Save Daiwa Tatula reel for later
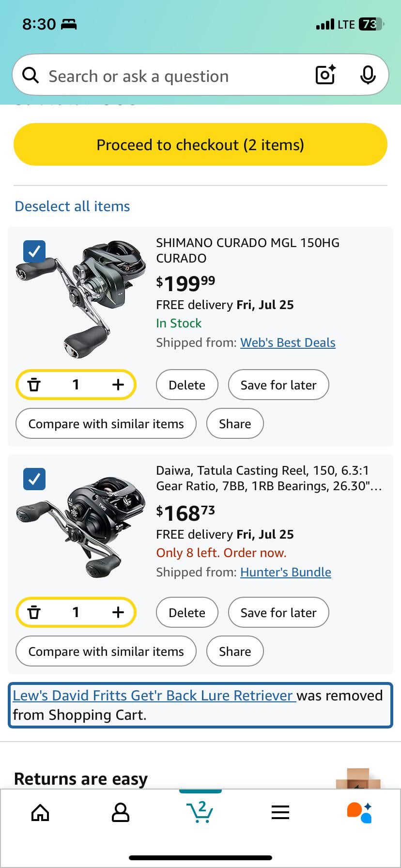401x868 pixels. tap(278, 612)
